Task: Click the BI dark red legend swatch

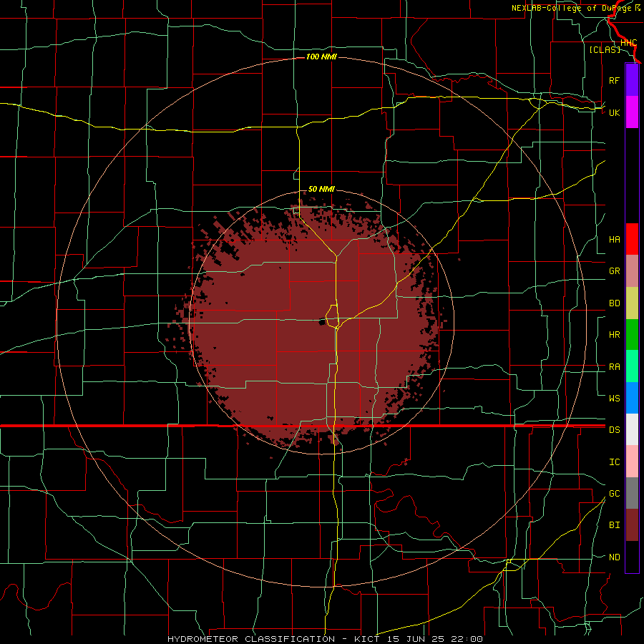Action: (x=632, y=525)
